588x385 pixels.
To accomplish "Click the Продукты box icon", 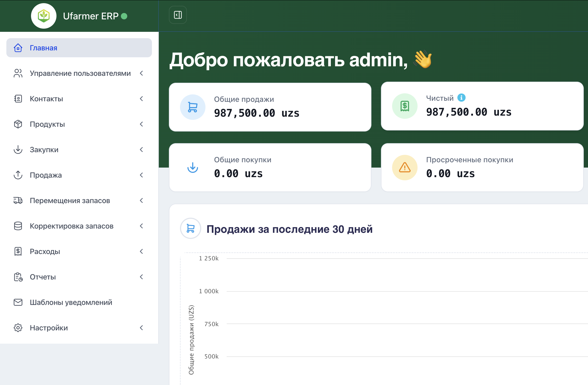I will point(18,124).
